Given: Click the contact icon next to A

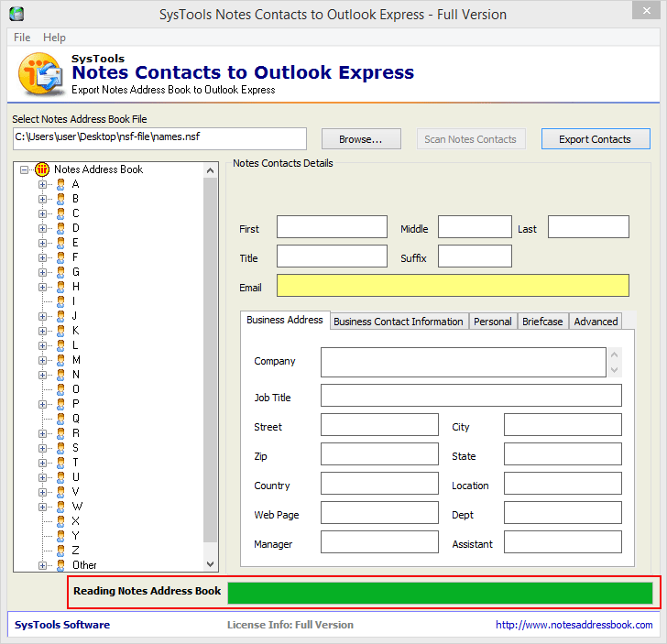Looking at the screenshot, I should [x=60, y=184].
